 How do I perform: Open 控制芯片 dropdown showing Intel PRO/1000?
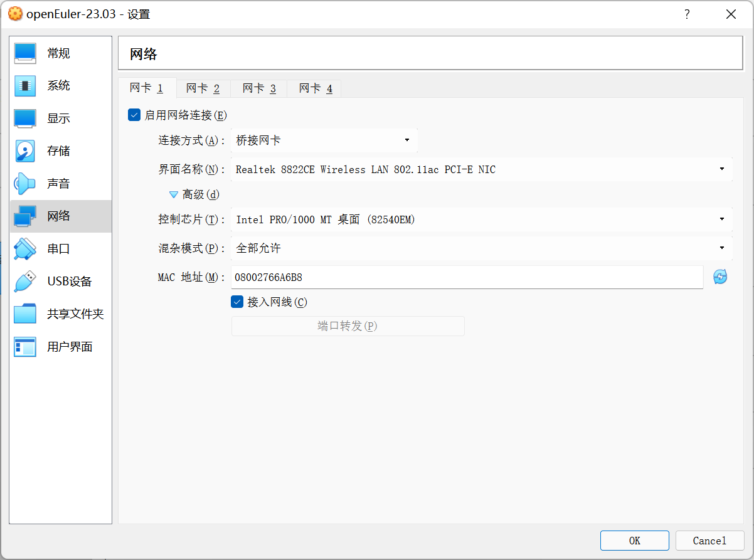click(x=482, y=219)
